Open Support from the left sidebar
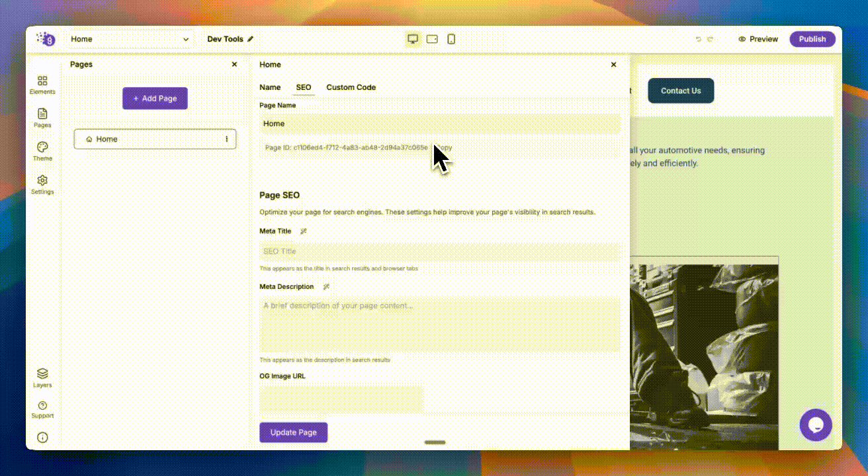The image size is (868, 476). point(42,409)
